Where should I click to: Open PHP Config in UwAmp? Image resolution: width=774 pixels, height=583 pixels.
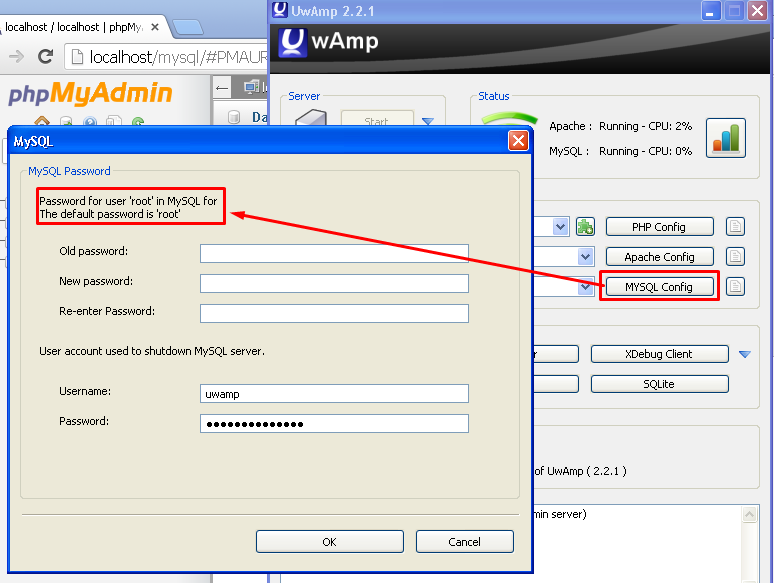click(659, 227)
